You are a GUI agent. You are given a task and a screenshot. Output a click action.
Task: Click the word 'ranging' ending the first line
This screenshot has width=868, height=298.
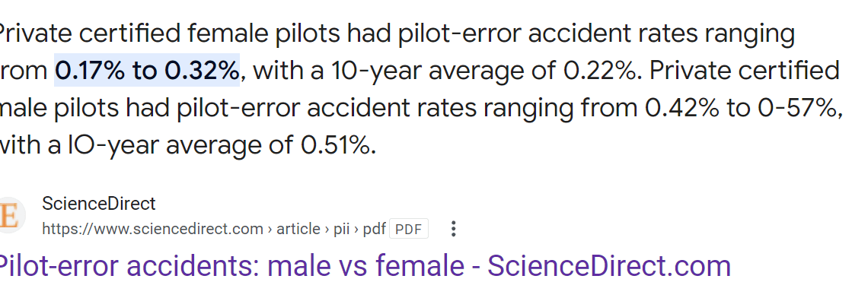pos(750,34)
